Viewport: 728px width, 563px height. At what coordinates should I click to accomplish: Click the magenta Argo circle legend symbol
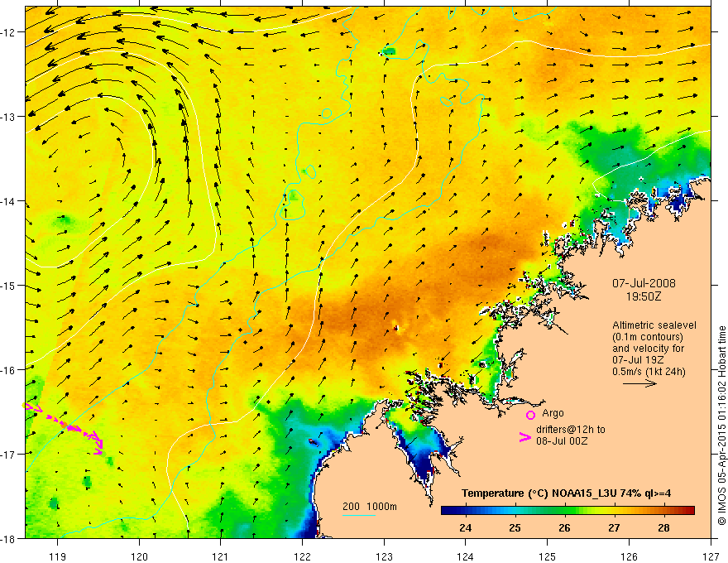point(530,415)
